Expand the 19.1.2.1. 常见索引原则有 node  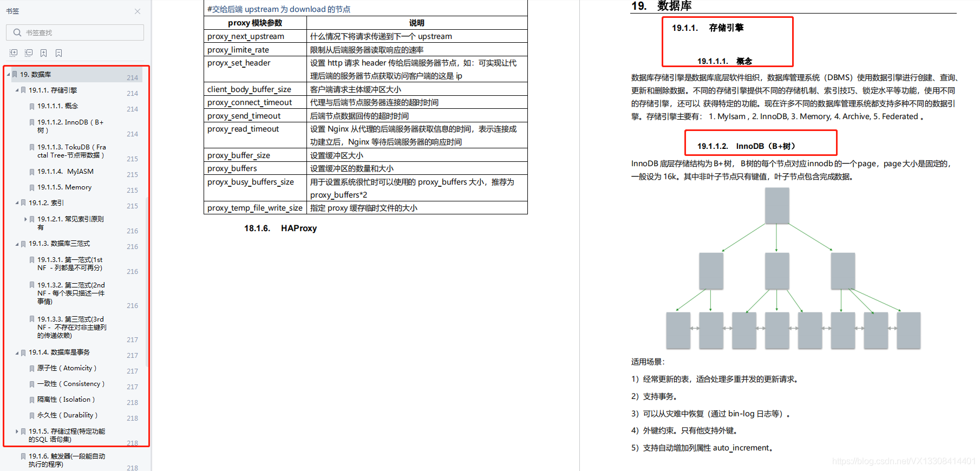point(25,219)
